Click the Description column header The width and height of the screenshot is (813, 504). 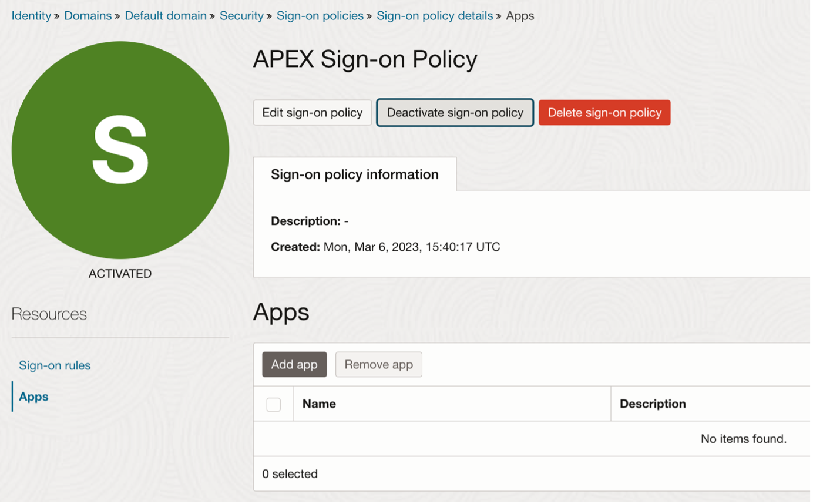[x=653, y=404]
